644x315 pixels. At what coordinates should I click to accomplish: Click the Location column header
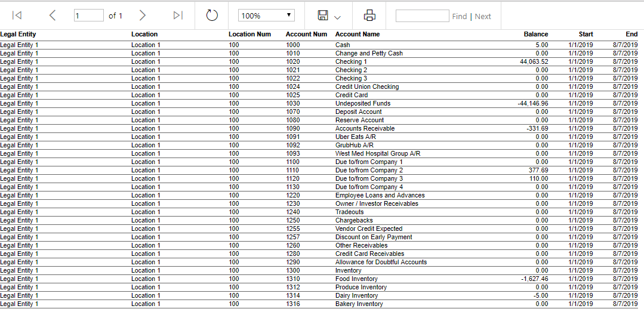coord(144,35)
